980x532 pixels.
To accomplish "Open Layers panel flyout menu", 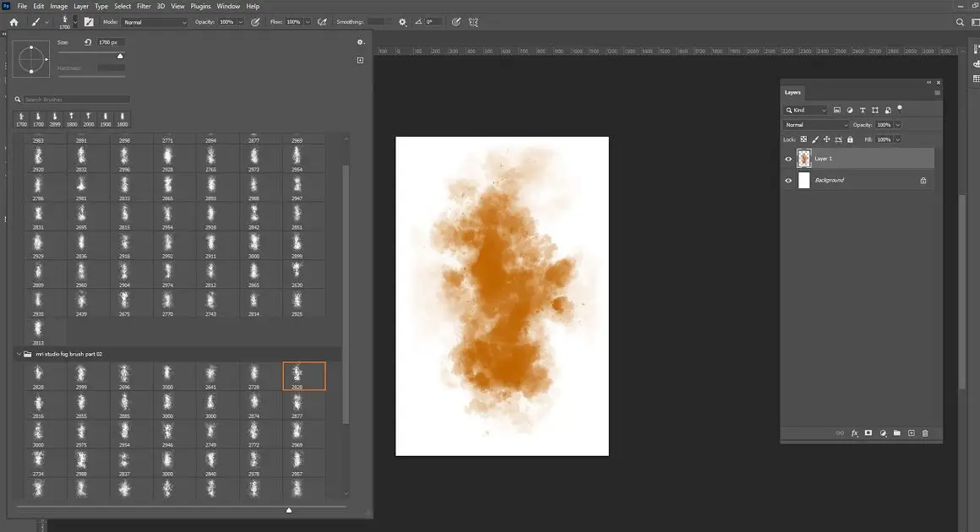I will 937,92.
